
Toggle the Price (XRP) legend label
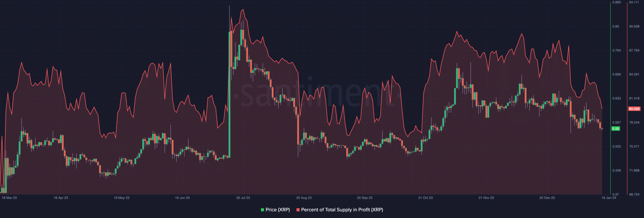[x=278, y=210]
